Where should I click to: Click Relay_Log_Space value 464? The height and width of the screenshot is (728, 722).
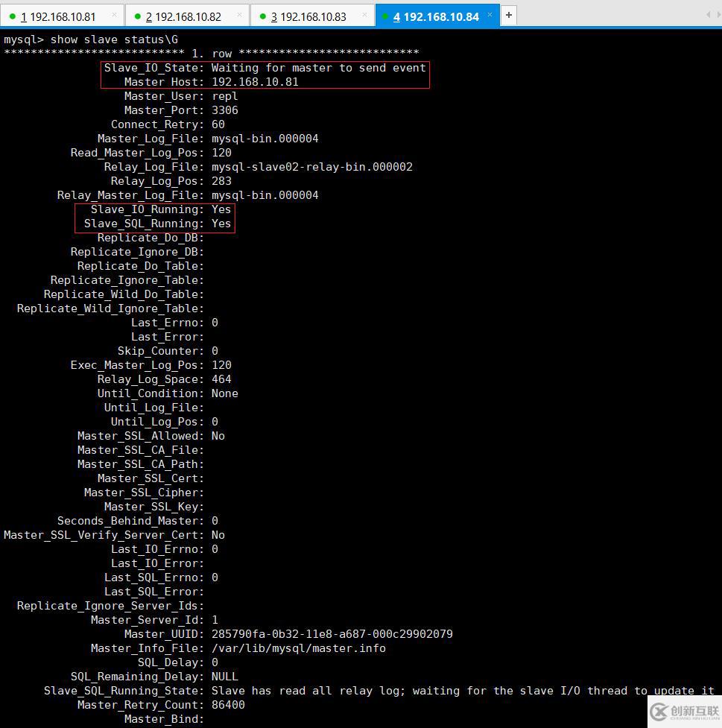click(x=221, y=379)
